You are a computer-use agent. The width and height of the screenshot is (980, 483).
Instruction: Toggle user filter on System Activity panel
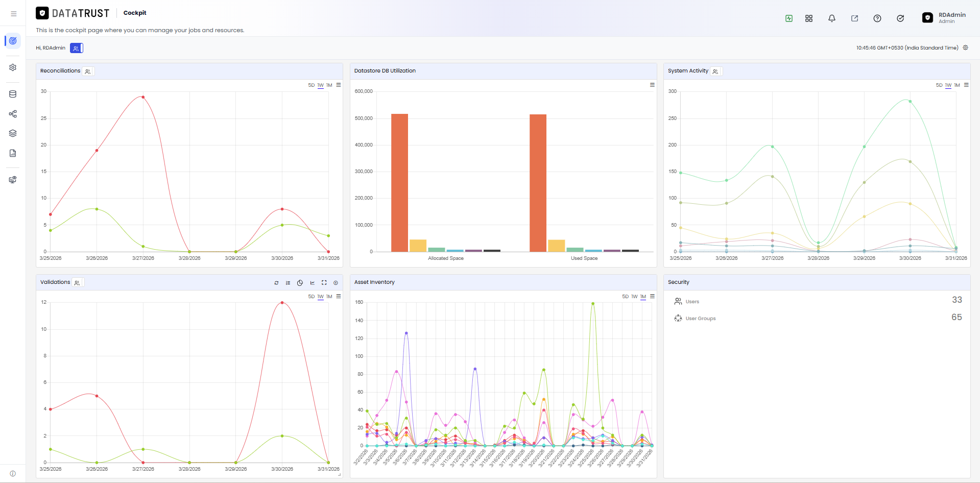click(x=715, y=71)
